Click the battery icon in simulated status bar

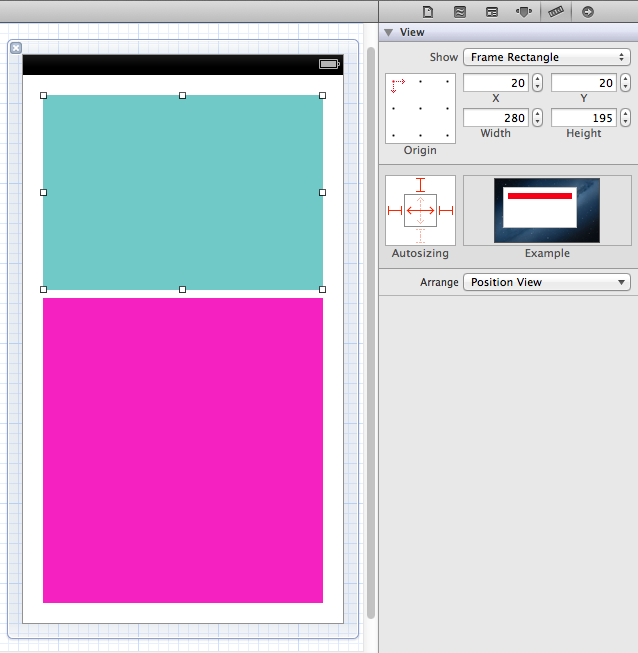coord(329,64)
